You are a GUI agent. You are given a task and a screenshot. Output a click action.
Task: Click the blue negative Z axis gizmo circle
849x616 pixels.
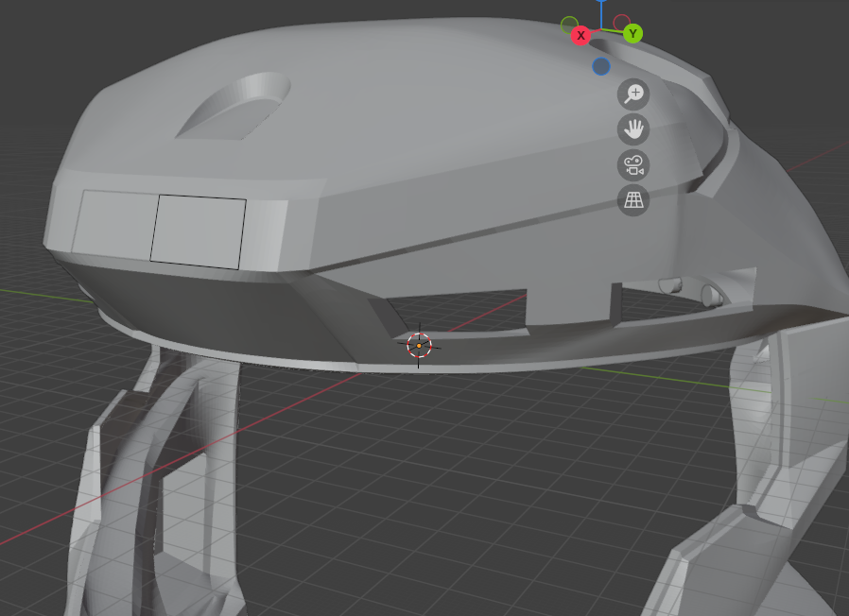coord(601,66)
